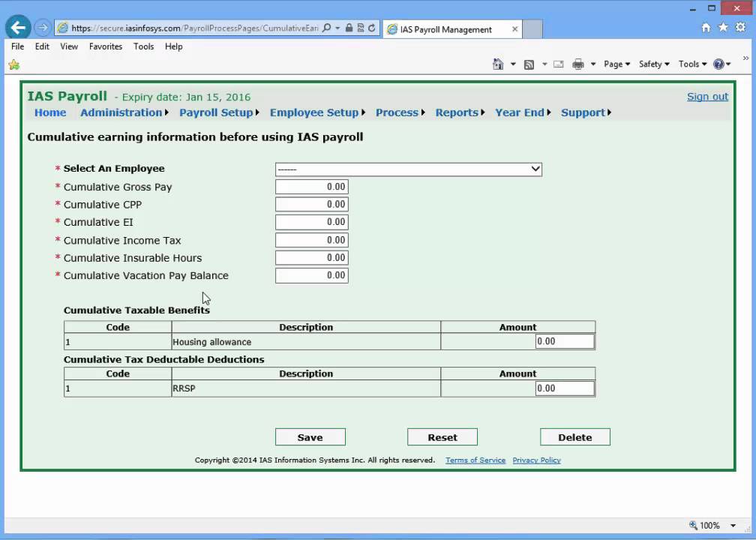Viewport: 756px width, 540px height.
Task: Open the Reports navigation menu
Action: [460, 112]
